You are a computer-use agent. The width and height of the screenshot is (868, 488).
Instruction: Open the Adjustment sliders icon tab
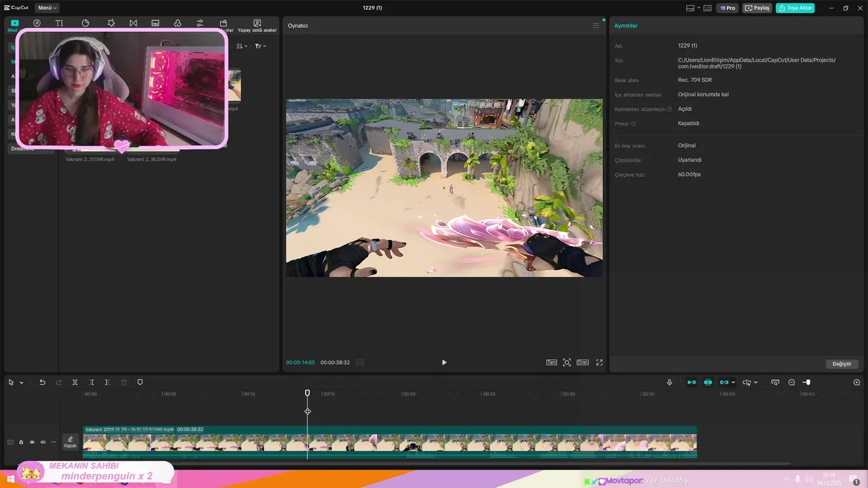[200, 23]
